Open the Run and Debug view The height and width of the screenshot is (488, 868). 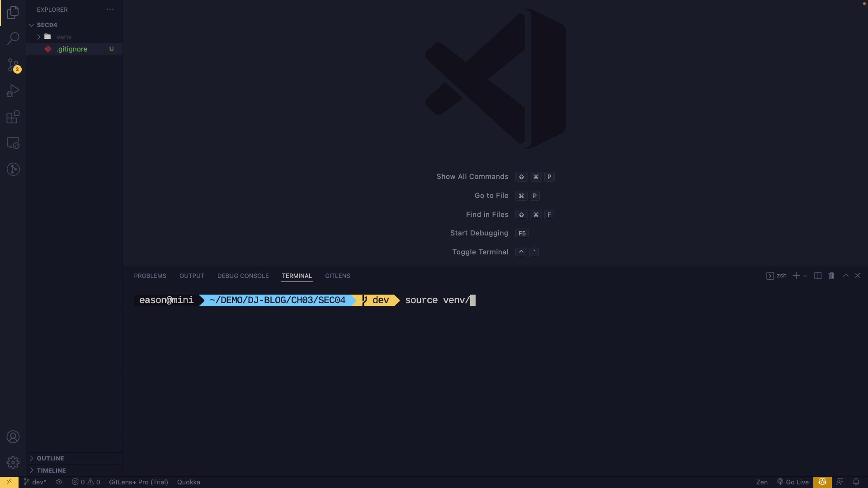(13, 91)
